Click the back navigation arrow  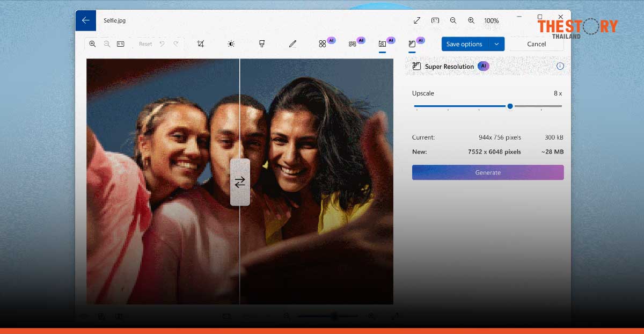coord(85,20)
